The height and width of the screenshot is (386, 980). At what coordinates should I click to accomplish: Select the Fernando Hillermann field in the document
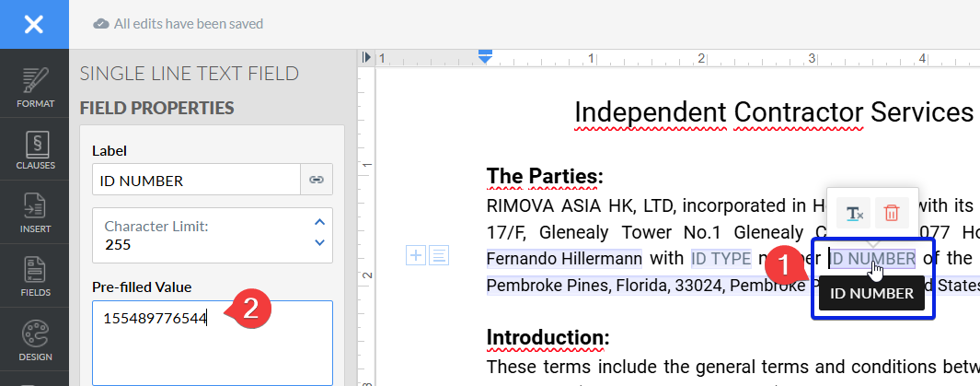pos(563,259)
